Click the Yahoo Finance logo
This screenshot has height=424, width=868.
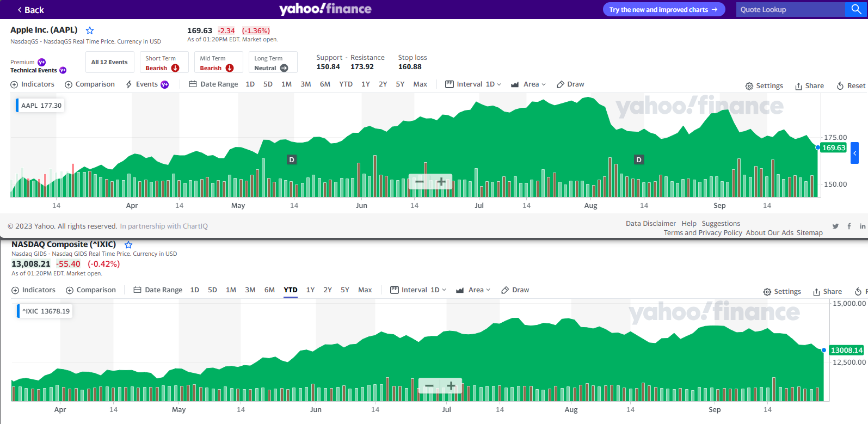325,9
